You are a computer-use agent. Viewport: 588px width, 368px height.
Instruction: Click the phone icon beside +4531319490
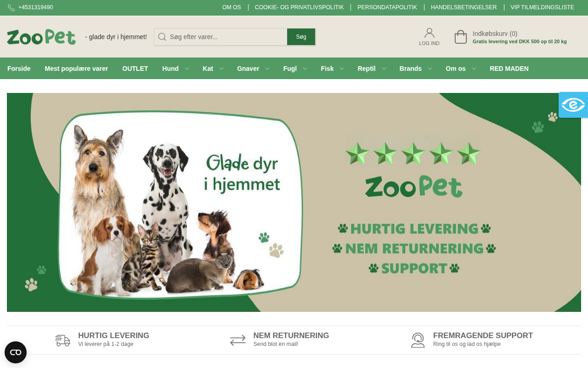(11, 8)
